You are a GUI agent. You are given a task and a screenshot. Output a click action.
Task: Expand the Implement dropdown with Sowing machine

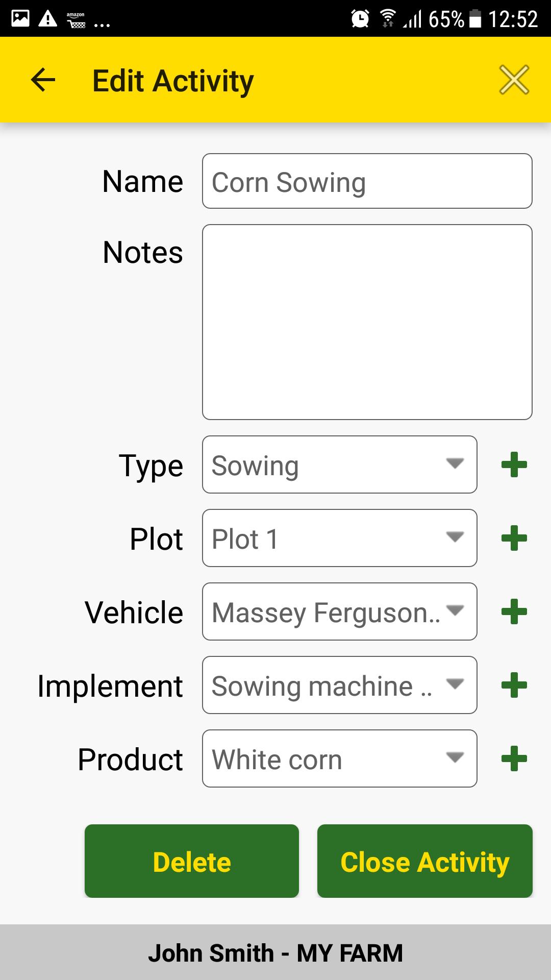point(340,685)
